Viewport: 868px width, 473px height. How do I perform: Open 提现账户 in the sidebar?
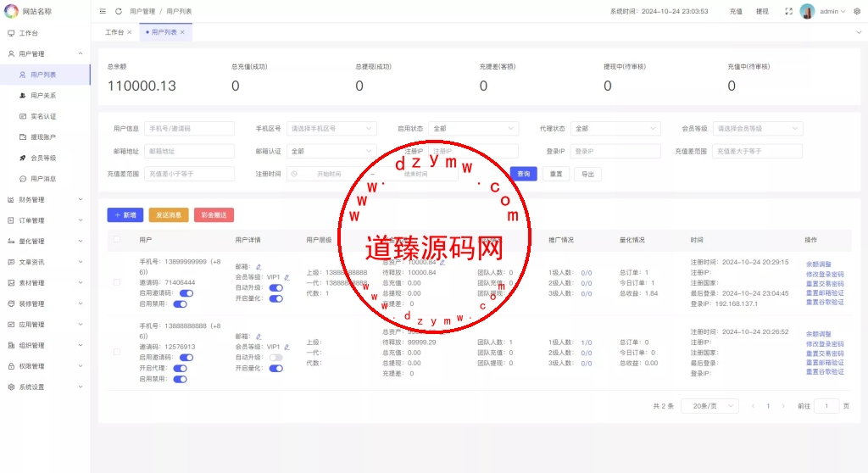[x=46, y=136]
